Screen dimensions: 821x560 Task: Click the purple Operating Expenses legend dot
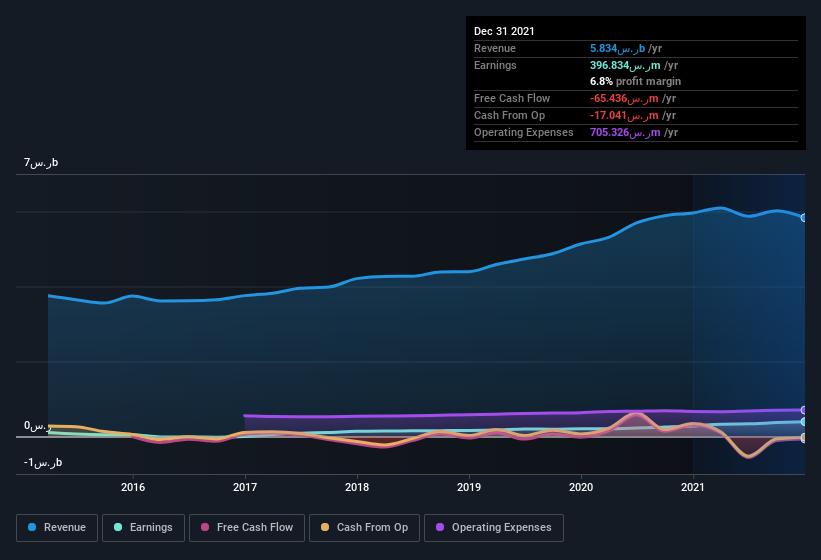(x=440, y=527)
